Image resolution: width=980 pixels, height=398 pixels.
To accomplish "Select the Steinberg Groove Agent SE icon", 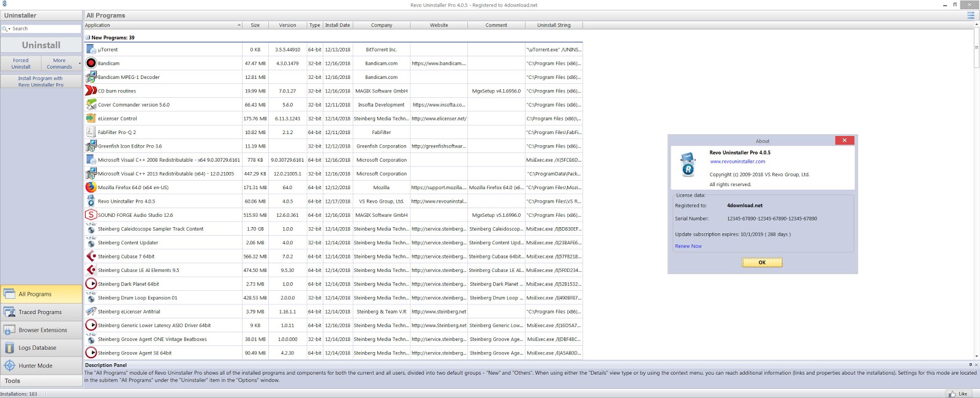I will point(91,353).
